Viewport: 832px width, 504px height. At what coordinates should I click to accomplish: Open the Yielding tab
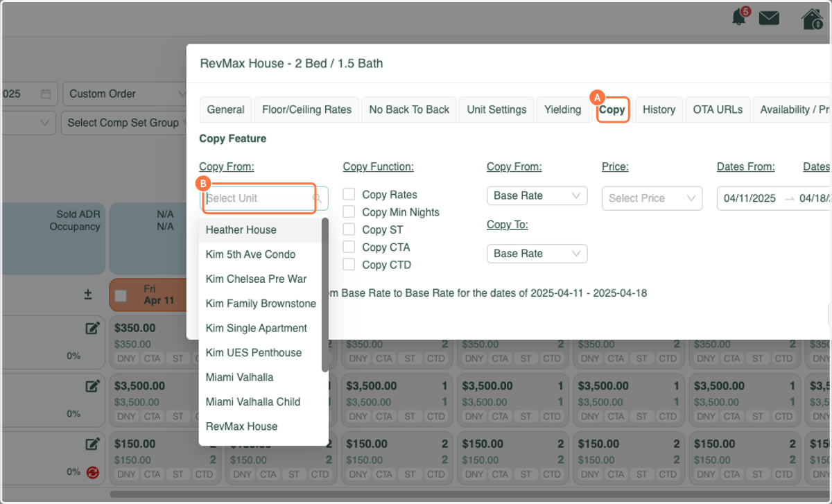click(562, 110)
